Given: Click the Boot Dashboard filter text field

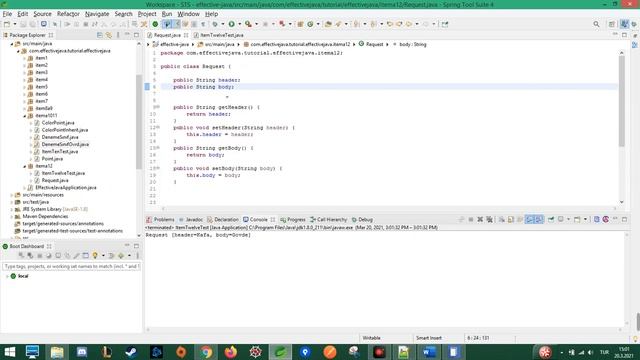Looking at the screenshot, I should (71, 266).
